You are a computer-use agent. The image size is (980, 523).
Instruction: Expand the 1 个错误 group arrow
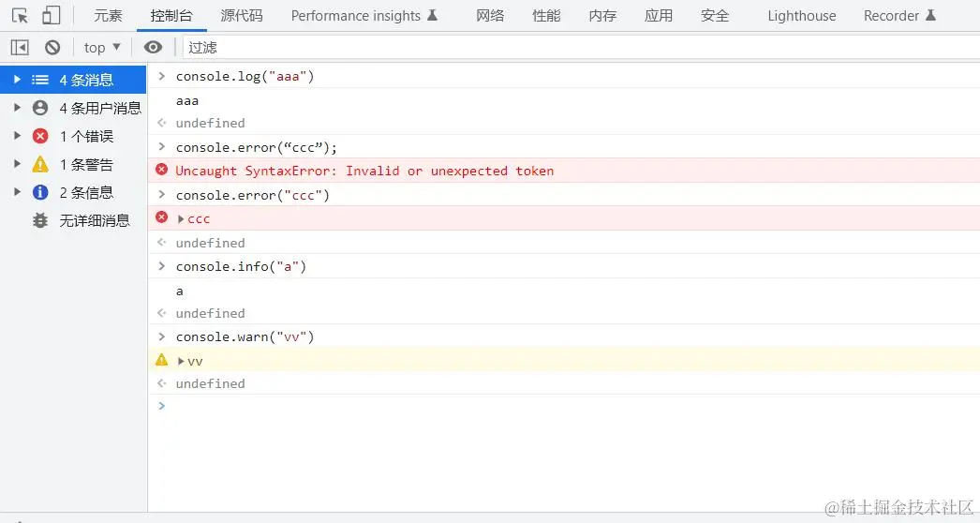tap(17, 136)
